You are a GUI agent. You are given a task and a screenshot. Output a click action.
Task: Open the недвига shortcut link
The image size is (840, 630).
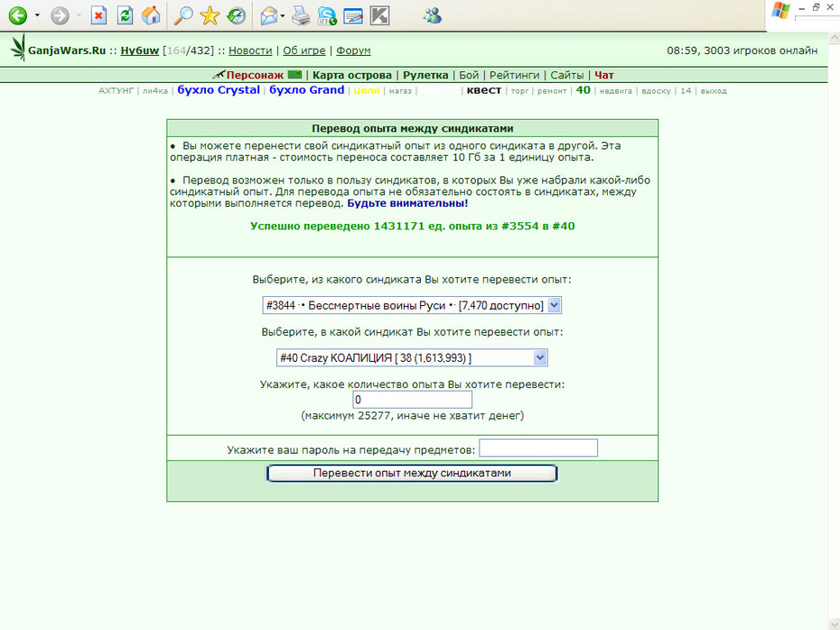pyautogui.click(x=615, y=91)
